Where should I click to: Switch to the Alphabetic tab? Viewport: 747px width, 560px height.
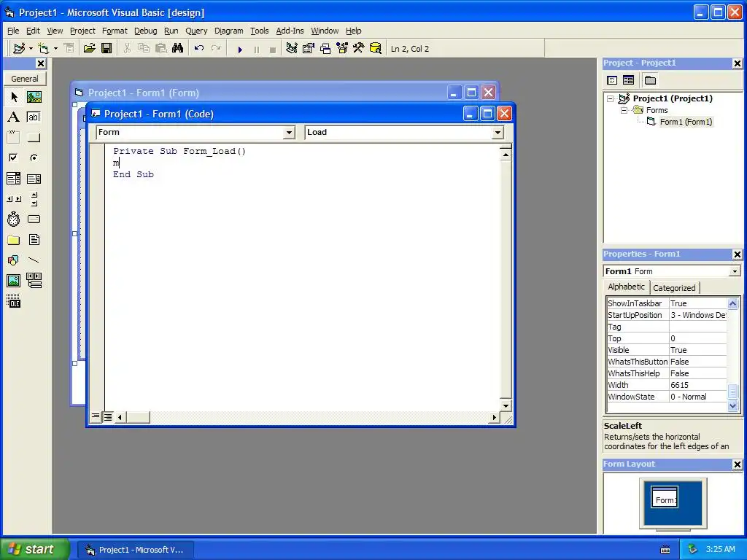(626, 287)
